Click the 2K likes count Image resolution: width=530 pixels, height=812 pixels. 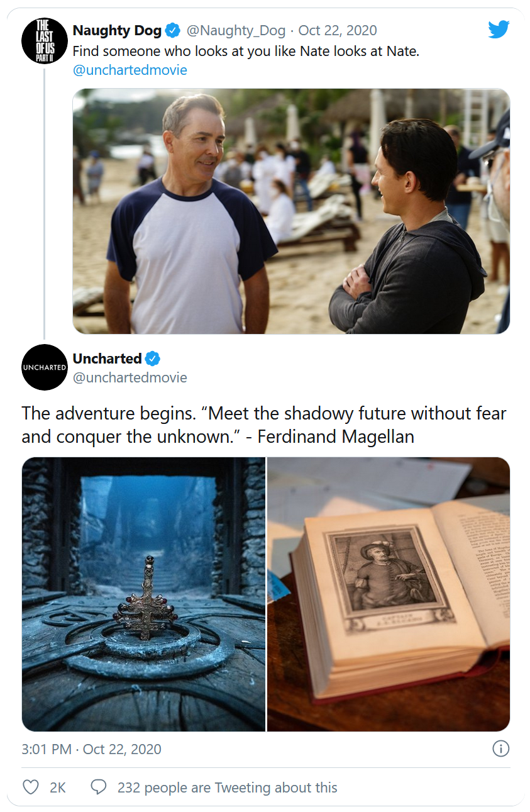click(58, 787)
